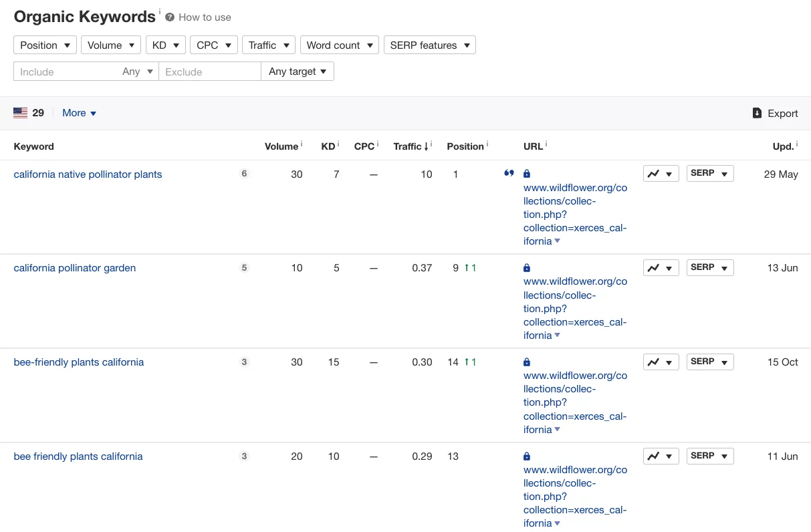Open trend chart for bee-friendly plants california row
Viewport: 811px width, 532px height.
tap(661, 362)
